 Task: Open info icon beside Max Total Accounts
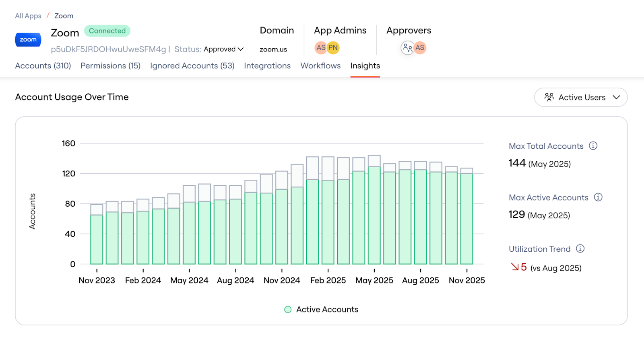[593, 146]
